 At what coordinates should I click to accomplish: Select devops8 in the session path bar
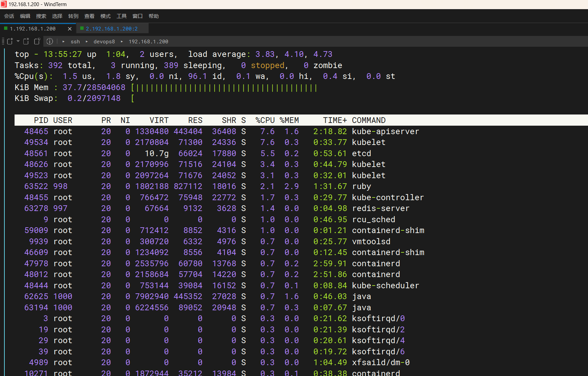tap(104, 41)
